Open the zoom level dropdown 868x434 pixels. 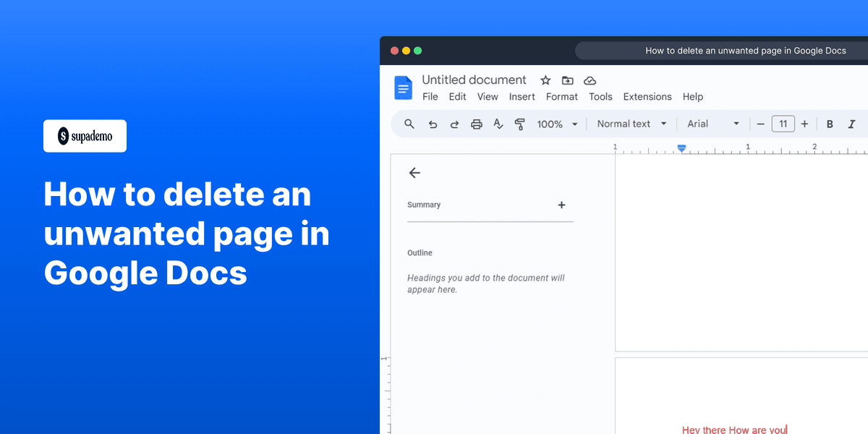[x=557, y=124]
